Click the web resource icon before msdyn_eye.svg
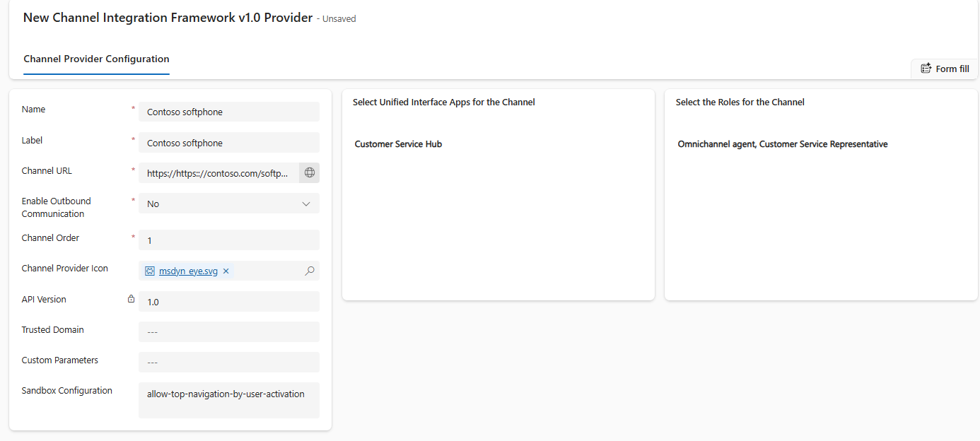Viewport: 980px width, 441px height. (x=150, y=271)
